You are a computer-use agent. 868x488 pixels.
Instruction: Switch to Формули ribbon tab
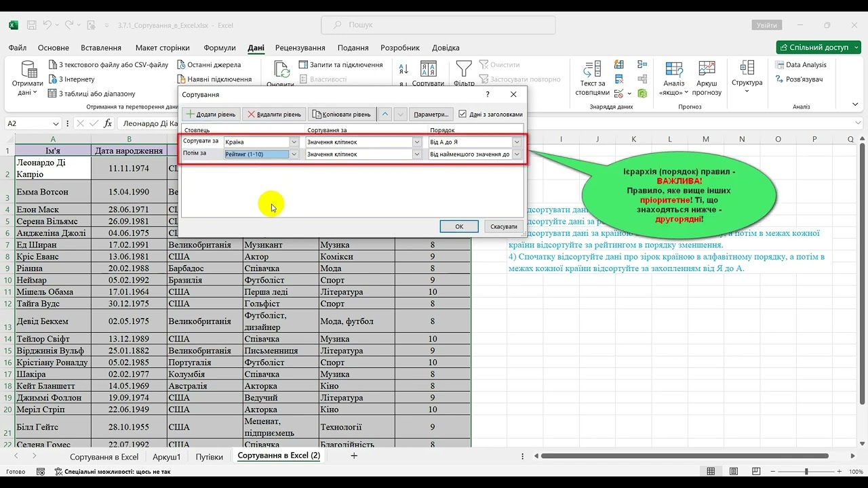click(x=220, y=48)
